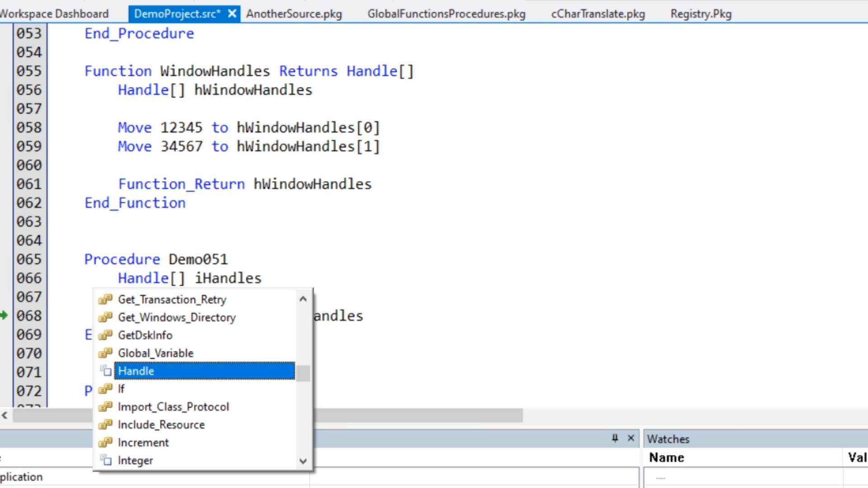This screenshot has width=868, height=488.
Task: Close the DemoProject.src tab
Action: coord(232,14)
